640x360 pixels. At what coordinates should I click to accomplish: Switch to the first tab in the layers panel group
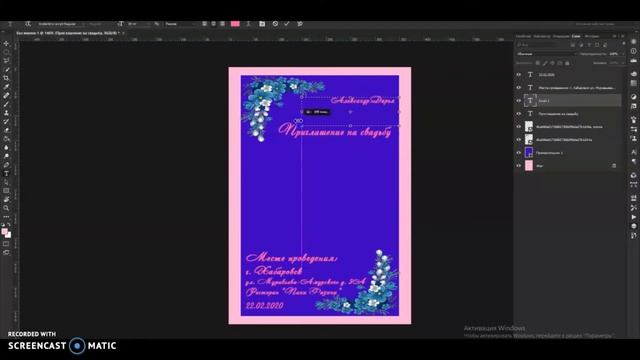pyautogui.click(x=523, y=36)
